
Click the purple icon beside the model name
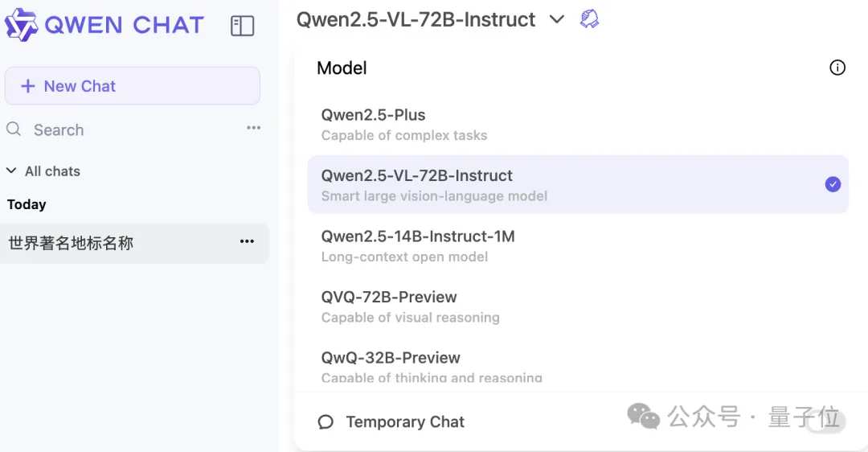[x=589, y=19]
